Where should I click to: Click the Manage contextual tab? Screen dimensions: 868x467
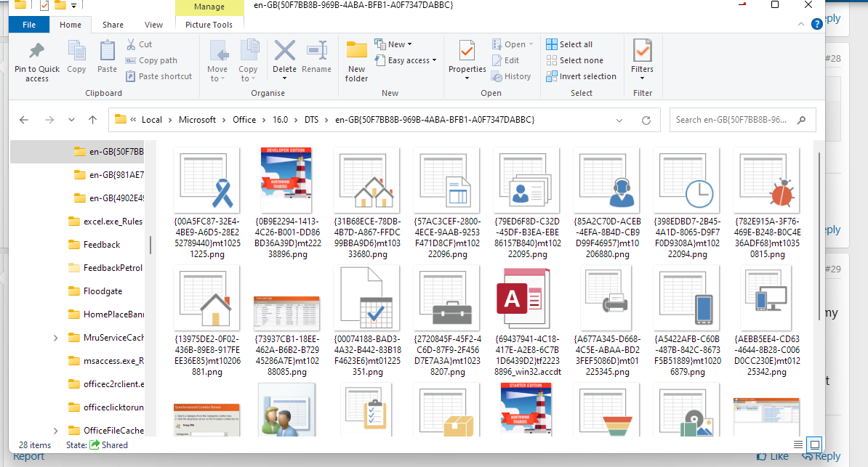tap(209, 7)
